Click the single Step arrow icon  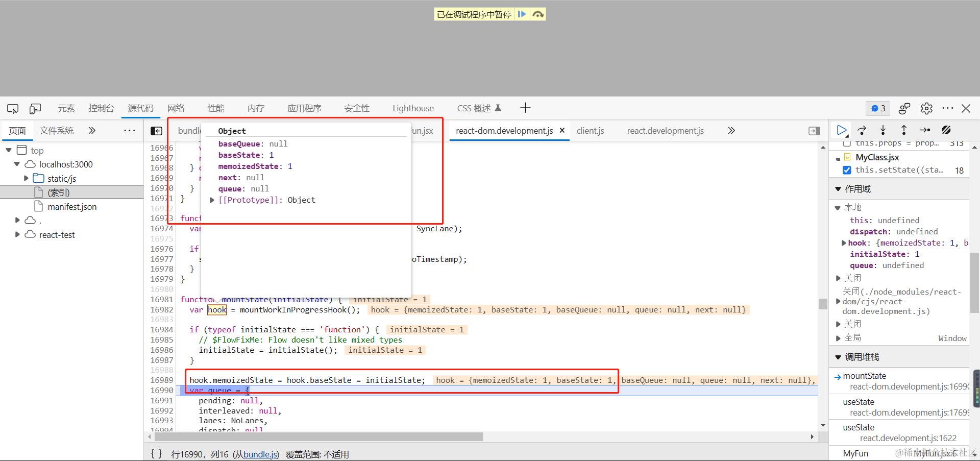925,130
